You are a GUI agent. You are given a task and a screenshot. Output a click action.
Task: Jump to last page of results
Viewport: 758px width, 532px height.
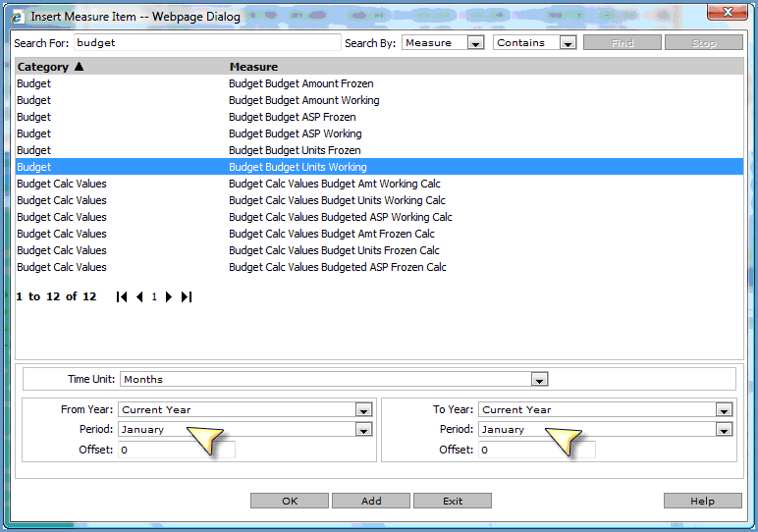[187, 296]
